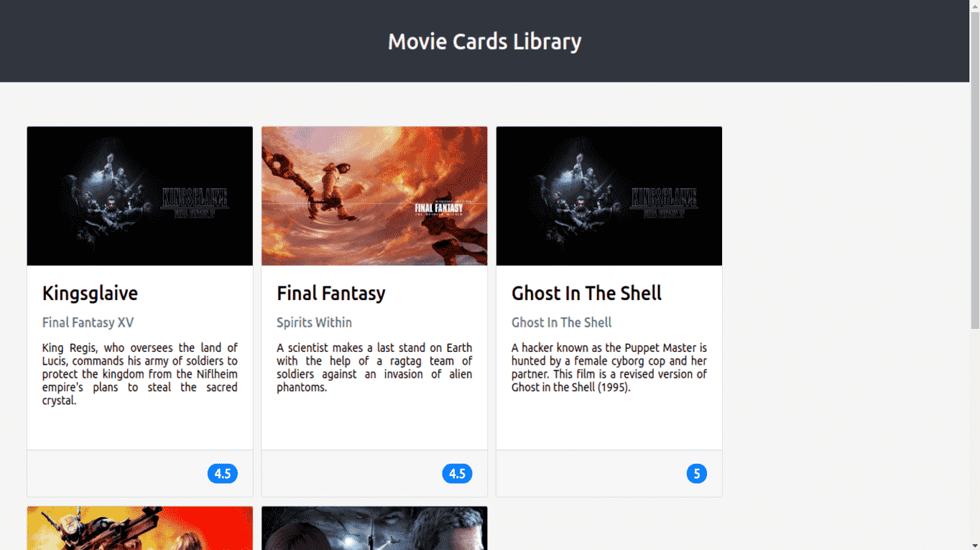Click the Kingsglaive card title heading
980x550 pixels.
[90, 293]
